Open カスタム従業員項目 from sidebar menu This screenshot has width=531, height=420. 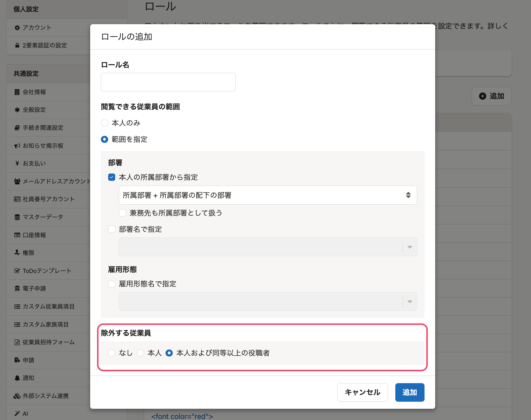coord(48,306)
